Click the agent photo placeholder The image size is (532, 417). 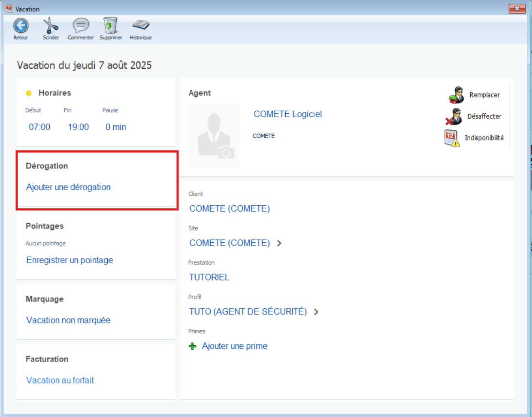point(214,136)
